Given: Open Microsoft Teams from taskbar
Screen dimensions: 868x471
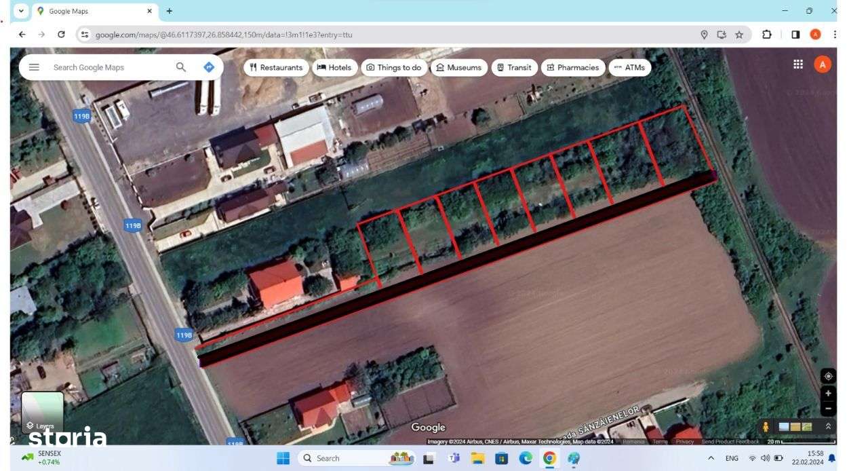Looking at the screenshot, I should (454, 458).
